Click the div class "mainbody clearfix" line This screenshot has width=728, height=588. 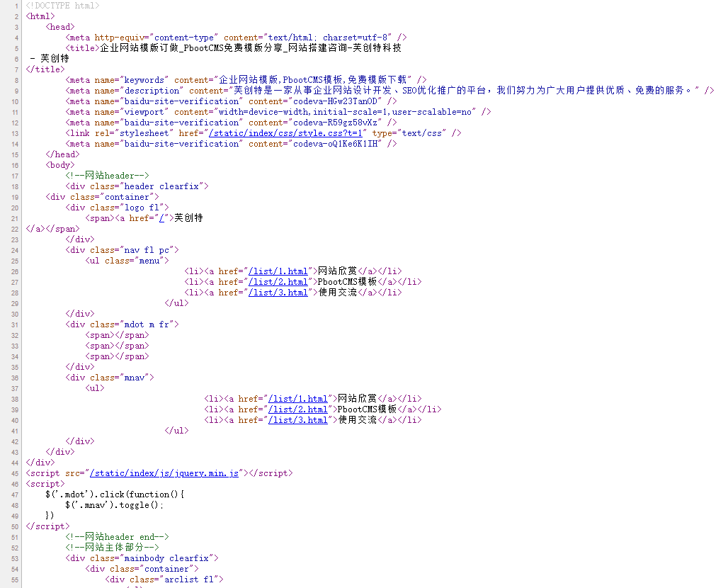click(x=142, y=558)
